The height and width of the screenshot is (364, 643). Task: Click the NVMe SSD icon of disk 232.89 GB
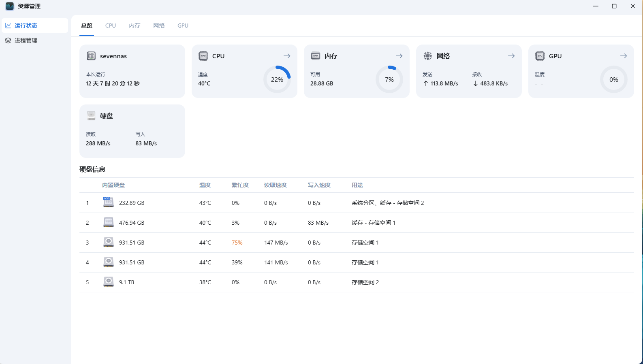click(x=108, y=202)
